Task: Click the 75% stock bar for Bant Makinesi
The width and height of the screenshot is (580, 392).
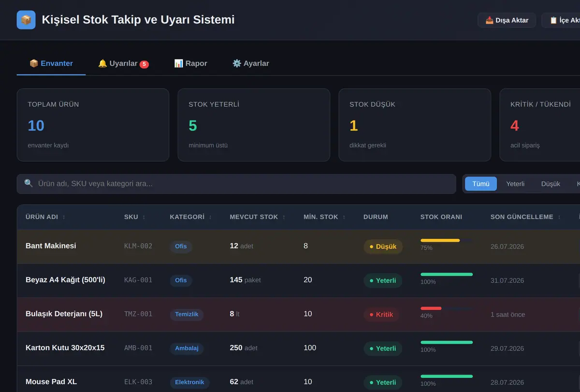Action: 447,240
